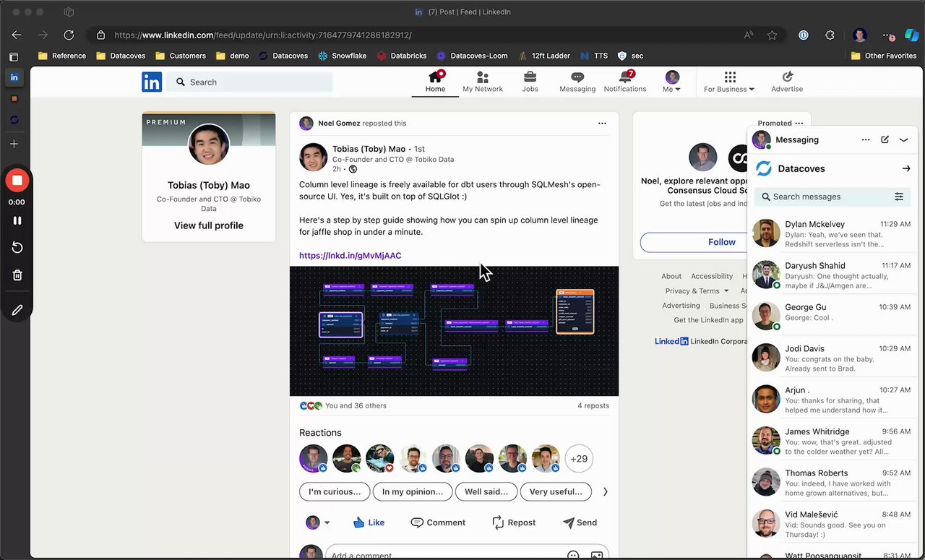Collapse the Messaging panel

point(903,139)
